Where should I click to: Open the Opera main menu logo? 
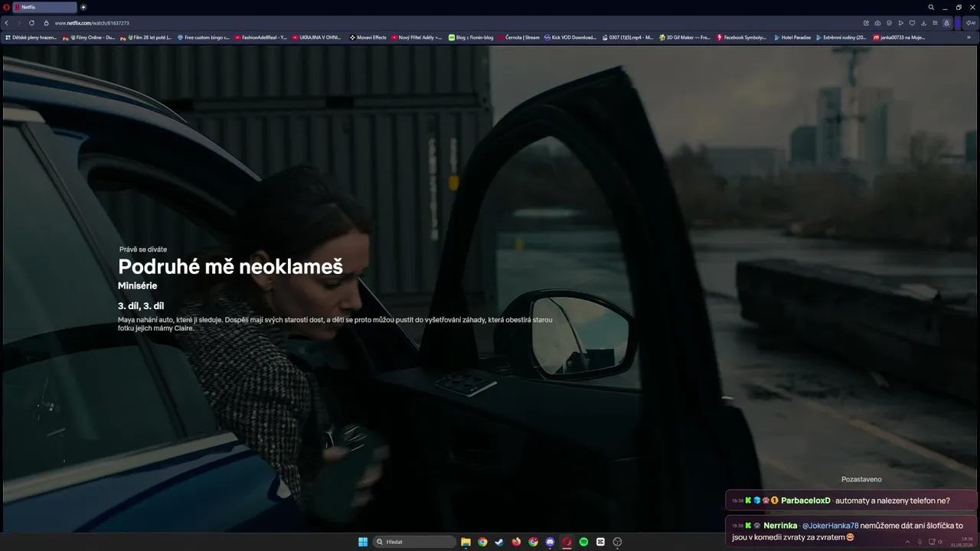pyautogui.click(x=6, y=7)
